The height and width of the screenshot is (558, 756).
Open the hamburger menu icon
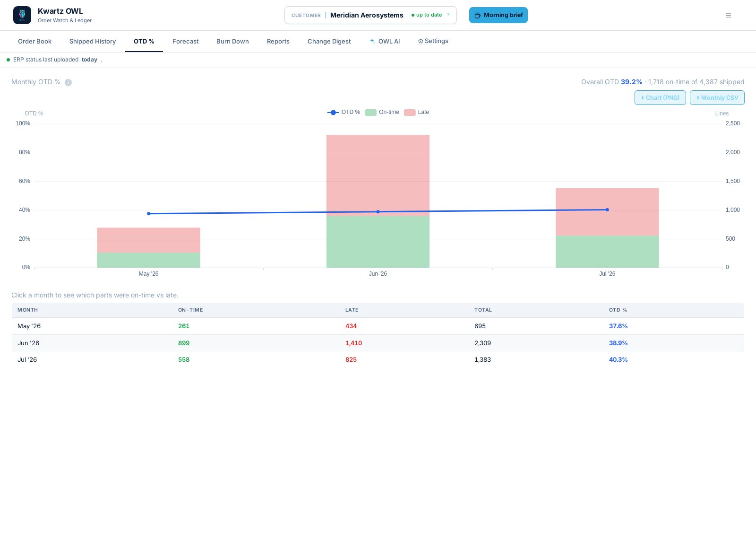[728, 15]
